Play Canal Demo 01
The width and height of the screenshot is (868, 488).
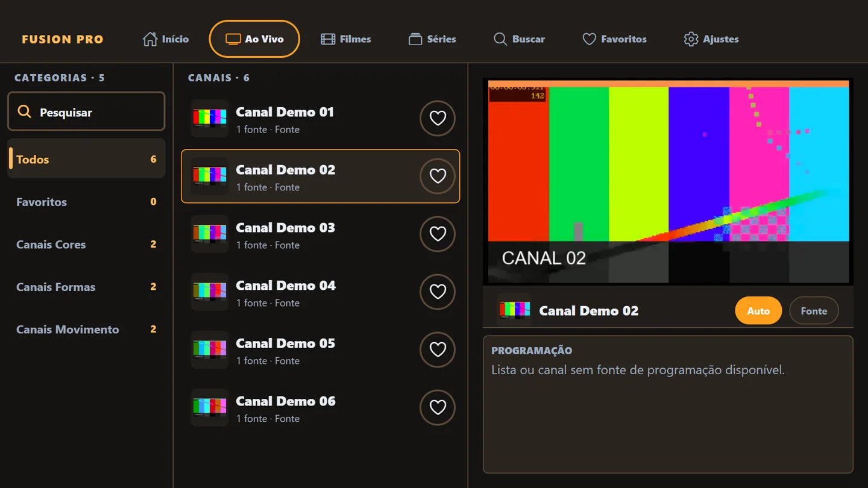321,118
